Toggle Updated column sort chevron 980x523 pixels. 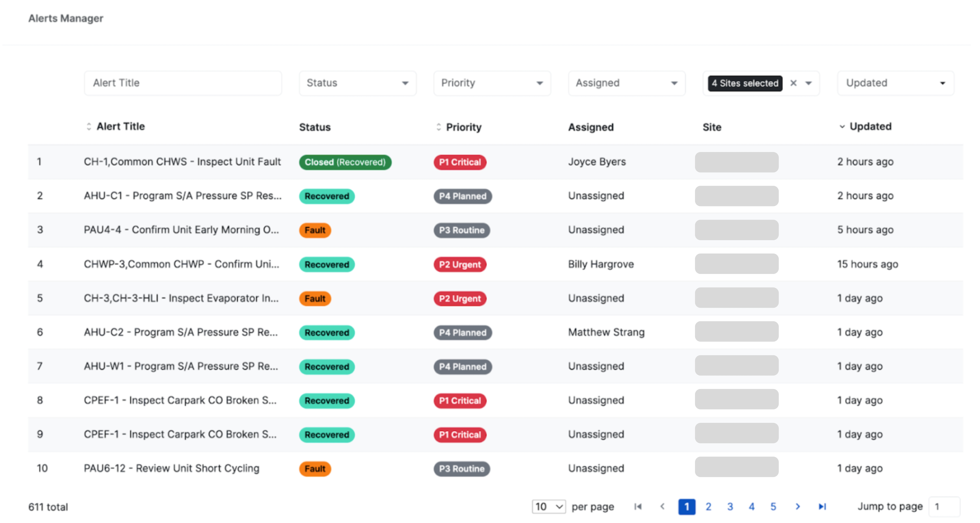coord(842,127)
